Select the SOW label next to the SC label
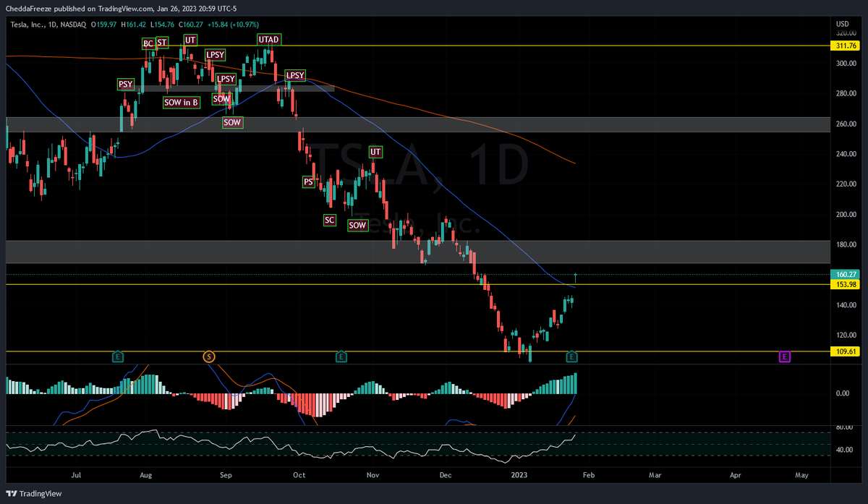 pos(358,225)
